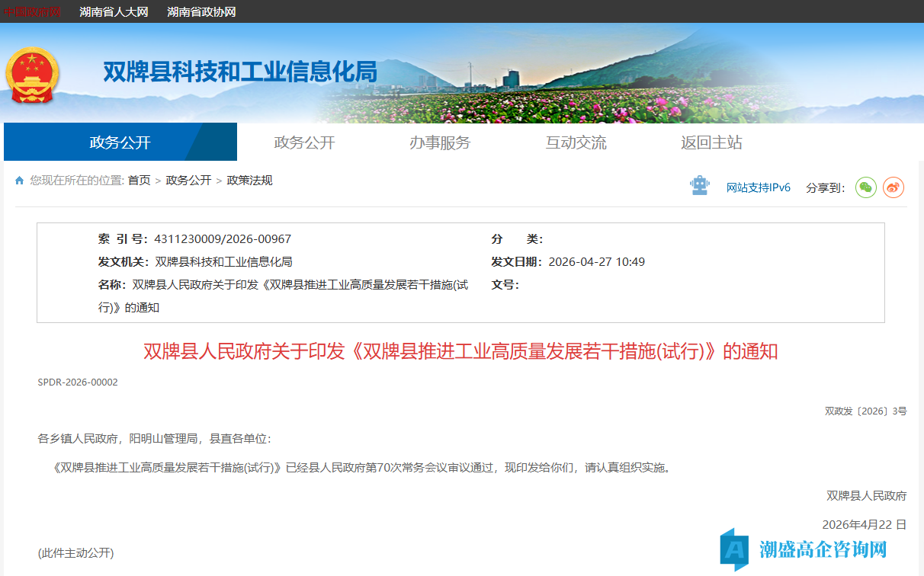
Task: Click the Weibo share icon
Action: click(893, 187)
